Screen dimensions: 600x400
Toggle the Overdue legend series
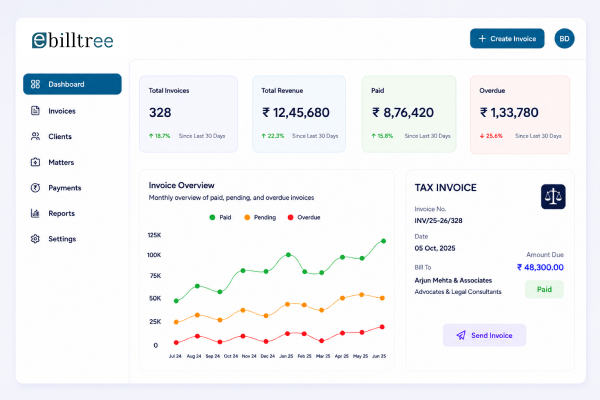(304, 217)
